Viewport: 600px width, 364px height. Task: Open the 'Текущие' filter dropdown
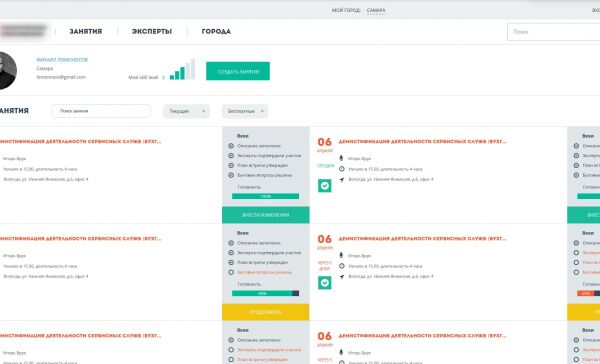pos(186,111)
